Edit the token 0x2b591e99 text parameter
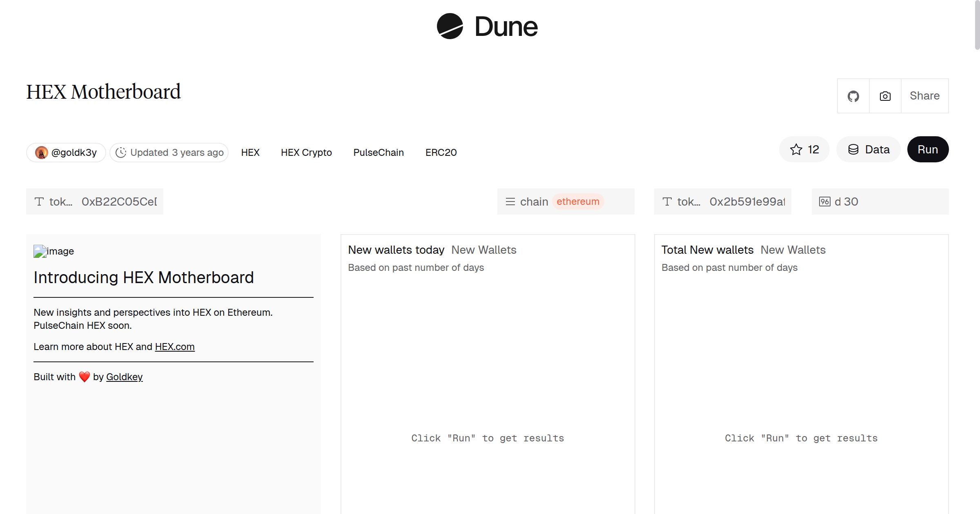This screenshot has width=980, height=514. [746, 202]
